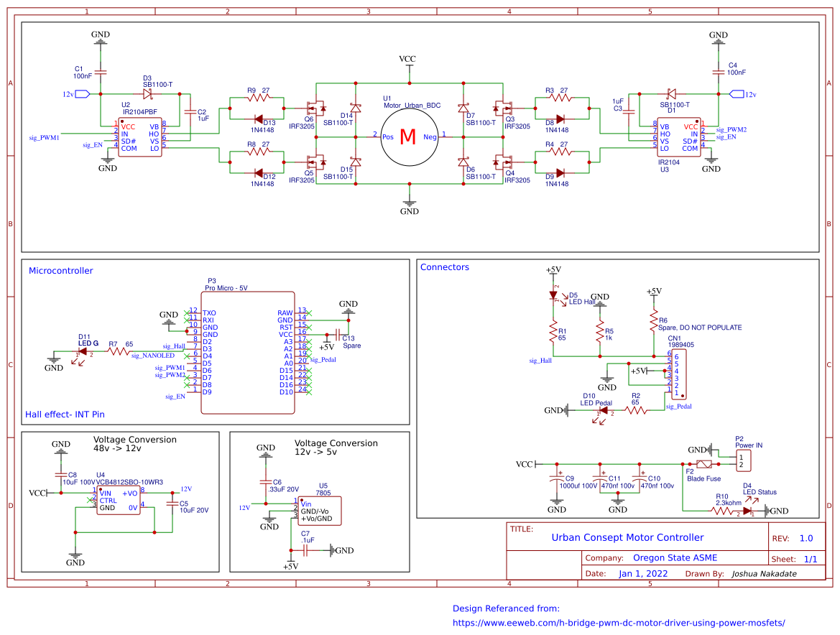Select the Date field Jan 1, 2022
Image resolution: width=840 pixels, height=635 pixels.
coord(643,573)
